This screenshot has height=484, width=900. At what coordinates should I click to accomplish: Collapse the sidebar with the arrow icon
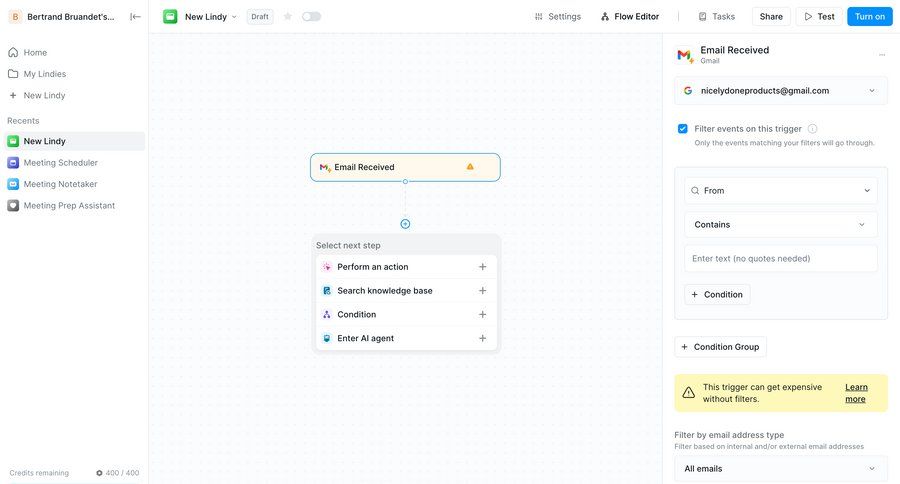[x=135, y=17]
